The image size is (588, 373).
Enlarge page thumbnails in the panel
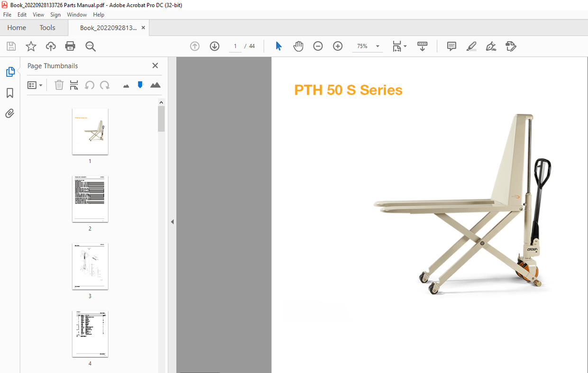point(156,84)
